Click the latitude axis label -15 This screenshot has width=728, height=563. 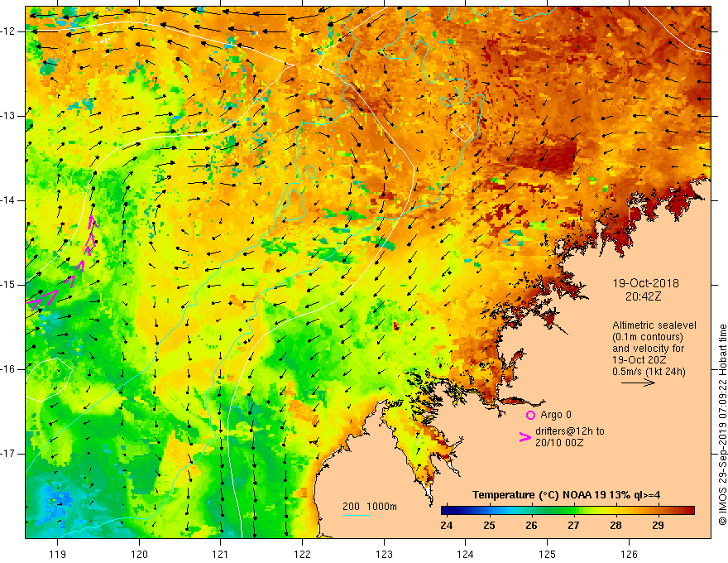8,285
